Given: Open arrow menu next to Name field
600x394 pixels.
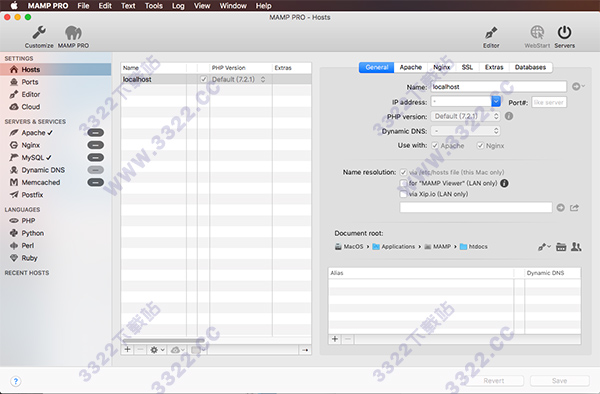Looking at the screenshot, I should 578,86.
